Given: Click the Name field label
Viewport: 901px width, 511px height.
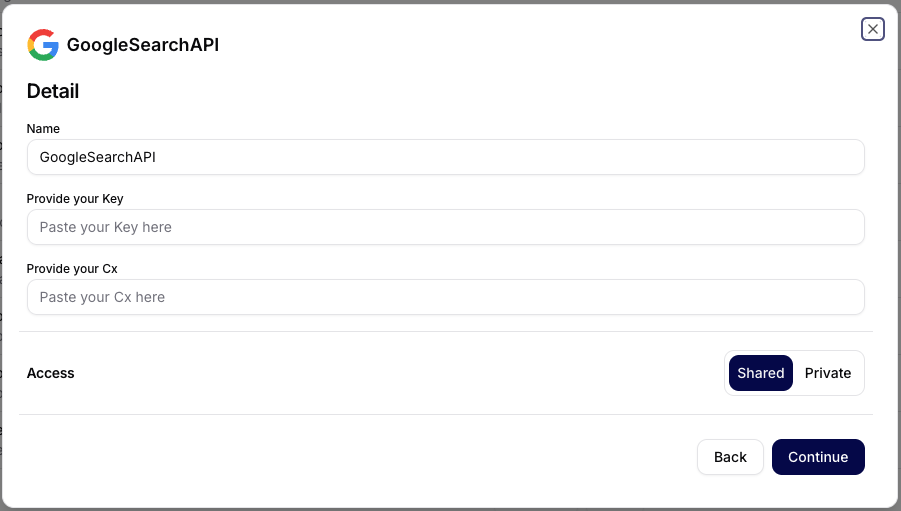Looking at the screenshot, I should (43, 129).
